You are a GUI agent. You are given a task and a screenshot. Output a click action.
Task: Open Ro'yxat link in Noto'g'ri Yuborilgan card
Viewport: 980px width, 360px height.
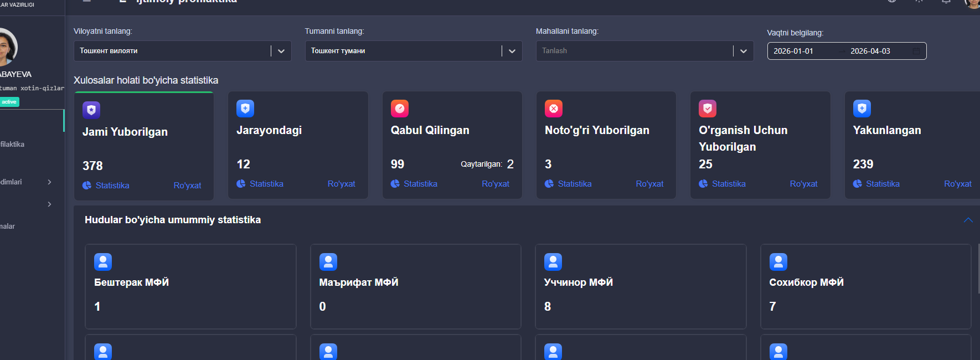point(649,184)
